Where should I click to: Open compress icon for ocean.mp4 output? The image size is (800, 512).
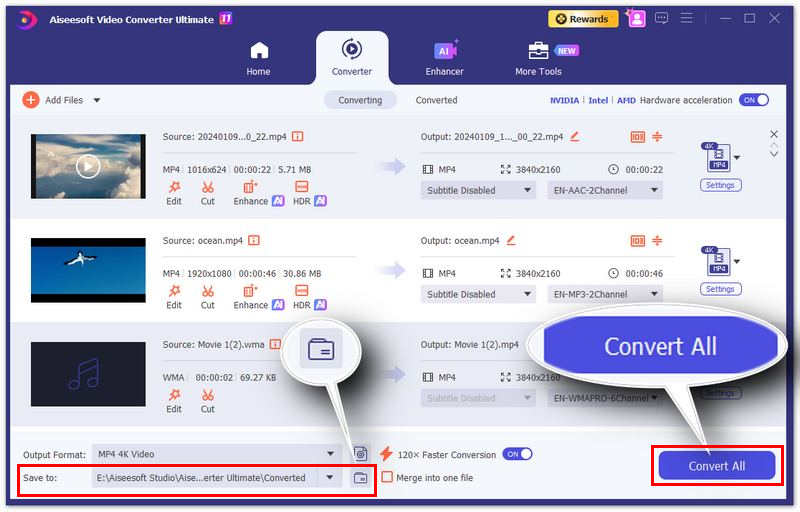(637, 241)
